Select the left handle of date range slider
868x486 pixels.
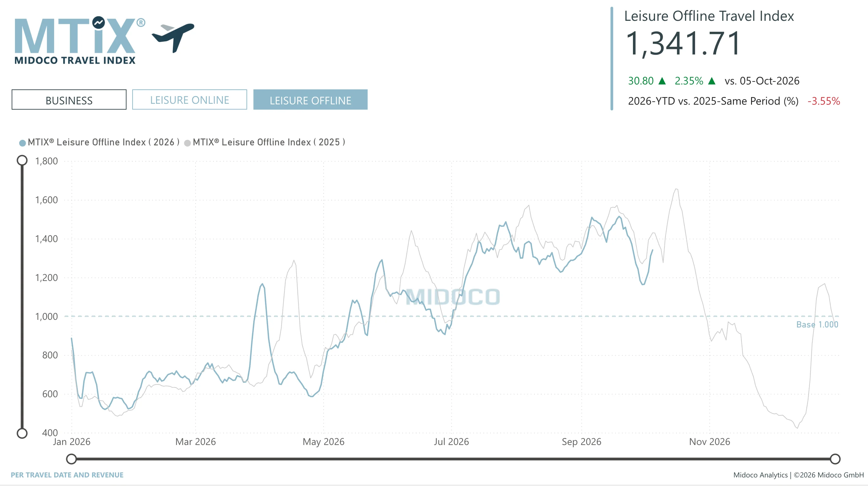click(x=71, y=459)
